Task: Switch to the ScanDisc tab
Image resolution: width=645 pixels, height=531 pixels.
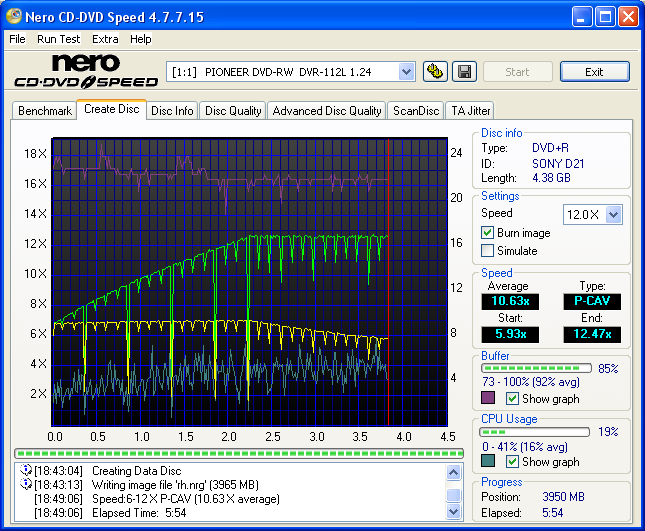Action: pyautogui.click(x=416, y=111)
